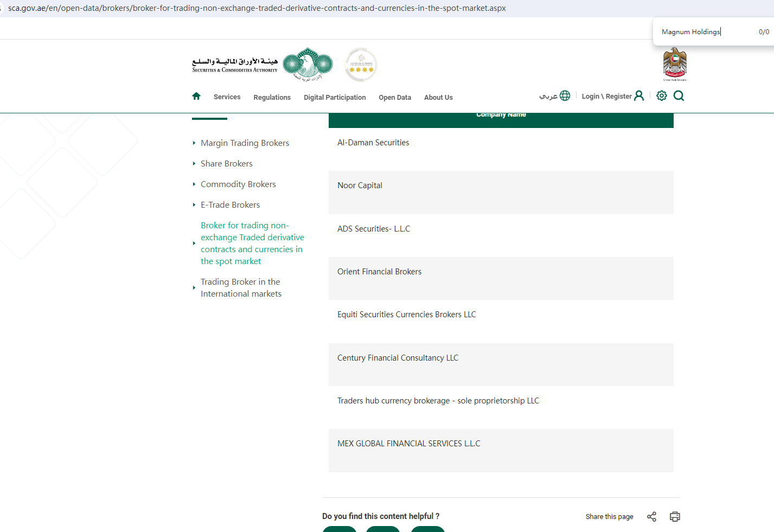774x532 pixels.
Task: Click the four-star rating badge logo
Action: click(x=361, y=65)
